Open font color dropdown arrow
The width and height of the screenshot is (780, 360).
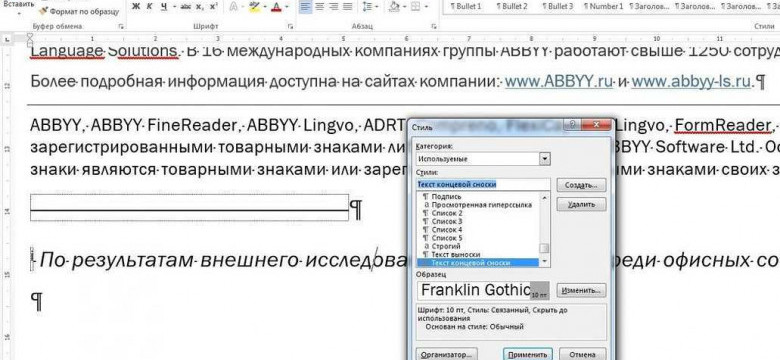click(288, 7)
